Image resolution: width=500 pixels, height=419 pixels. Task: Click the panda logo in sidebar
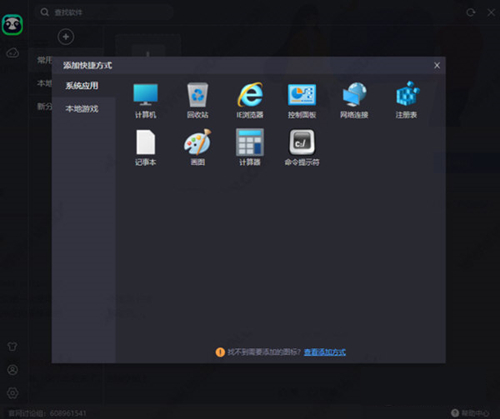(12, 25)
